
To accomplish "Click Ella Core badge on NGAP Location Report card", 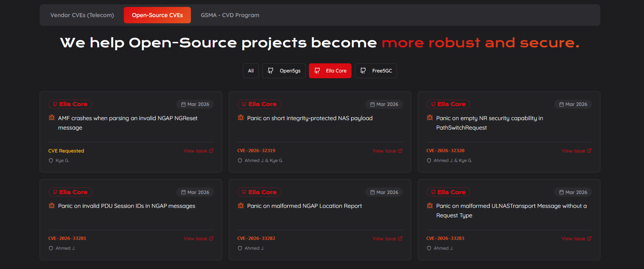I will click(x=259, y=192).
